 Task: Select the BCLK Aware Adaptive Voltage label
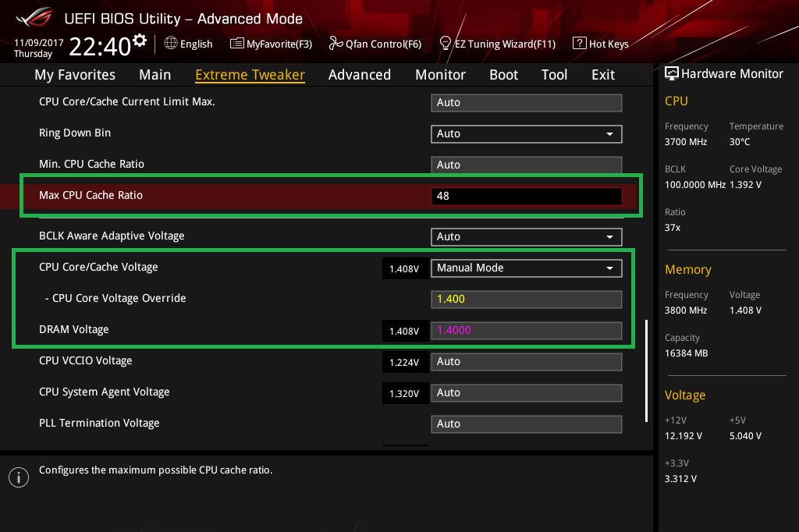click(x=112, y=236)
